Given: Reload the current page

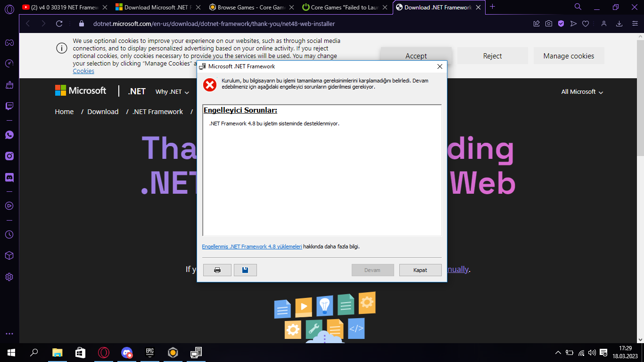Looking at the screenshot, I should [x=59, y=24].
